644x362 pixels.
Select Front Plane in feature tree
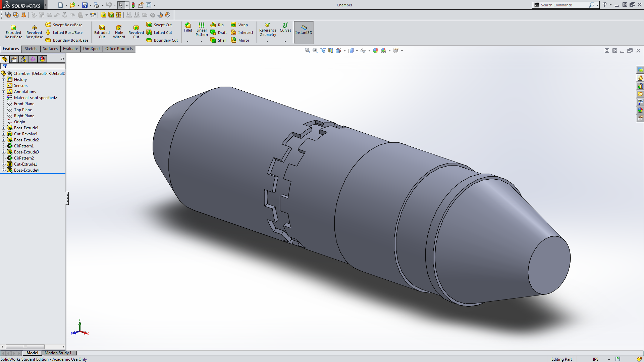tap(24, 104)
